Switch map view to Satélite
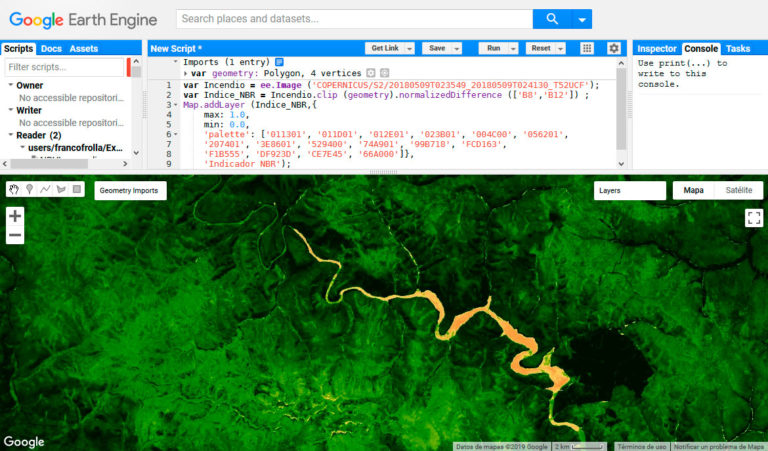The image size is (768, 451). point(739,190)
